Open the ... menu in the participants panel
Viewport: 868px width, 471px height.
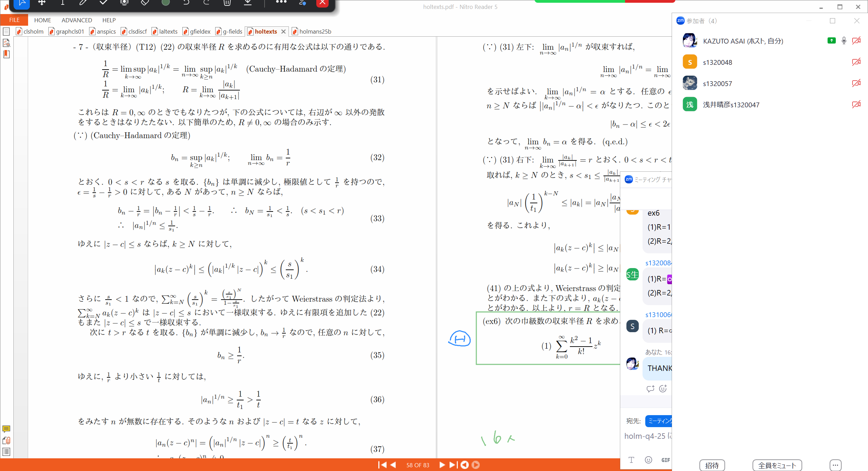point(835,465)
